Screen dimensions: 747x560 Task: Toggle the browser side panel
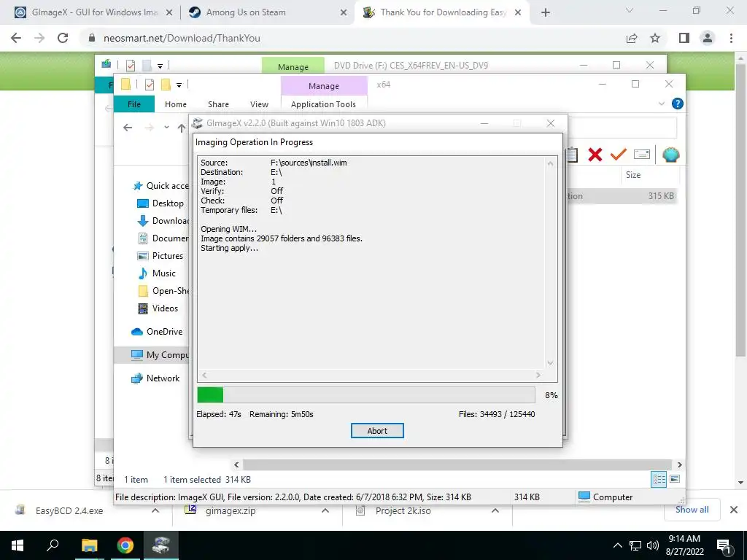coord(684,38)
